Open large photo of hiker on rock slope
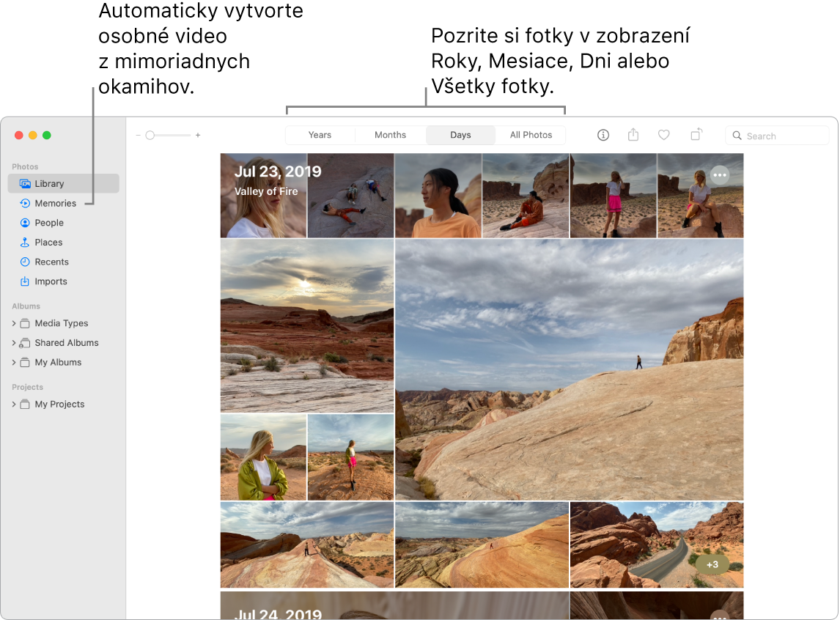The height and width of the screenshot is (620, 840). pos(570,369)
